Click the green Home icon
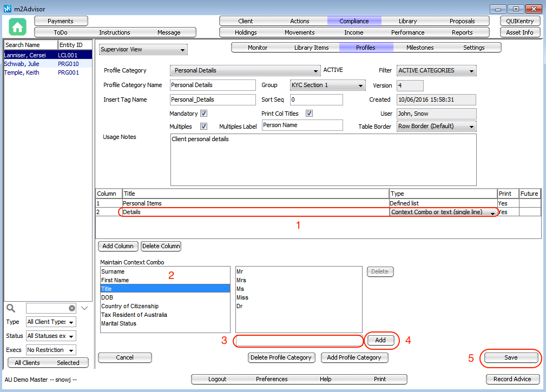Viewport: 546px width, 392px height. 18,27
